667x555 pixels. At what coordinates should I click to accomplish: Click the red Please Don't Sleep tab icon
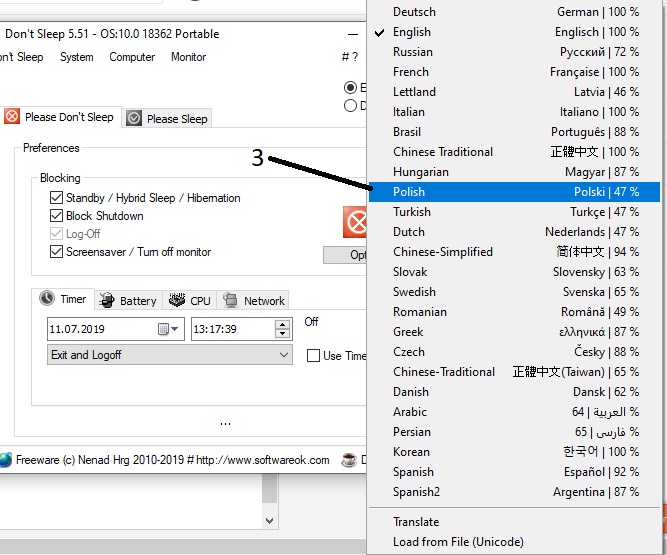[x=12, y=116]
